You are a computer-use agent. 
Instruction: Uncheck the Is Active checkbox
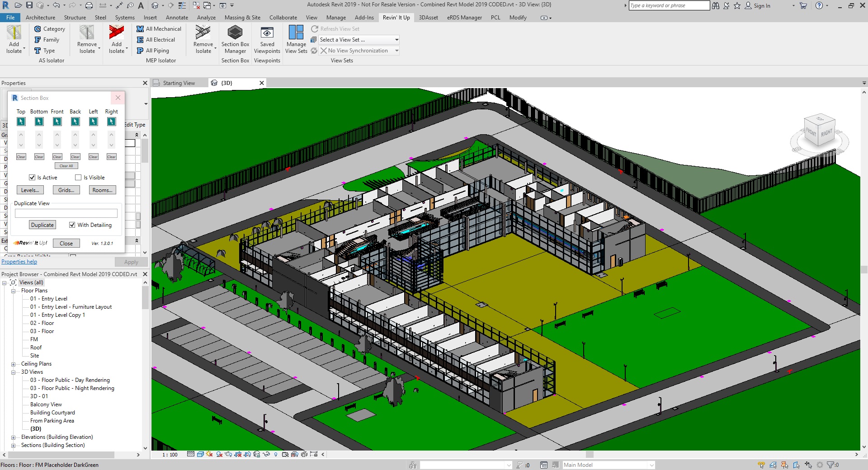pyautogui.click(x=32, y=178)
